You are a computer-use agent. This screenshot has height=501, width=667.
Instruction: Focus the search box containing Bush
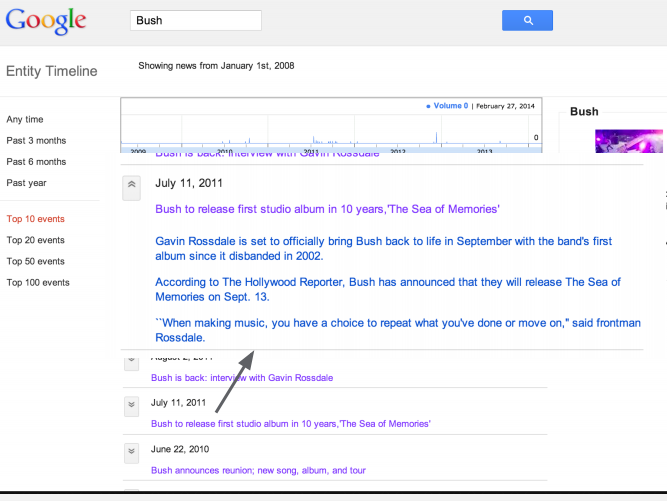pyautogui.click(x=196, y=20)
